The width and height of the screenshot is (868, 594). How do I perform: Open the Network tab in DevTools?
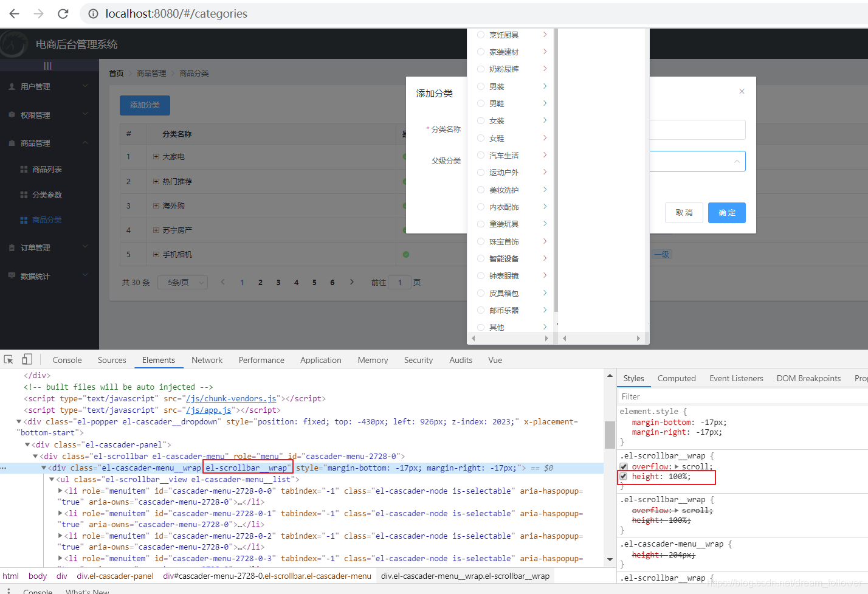click(207, 360)
